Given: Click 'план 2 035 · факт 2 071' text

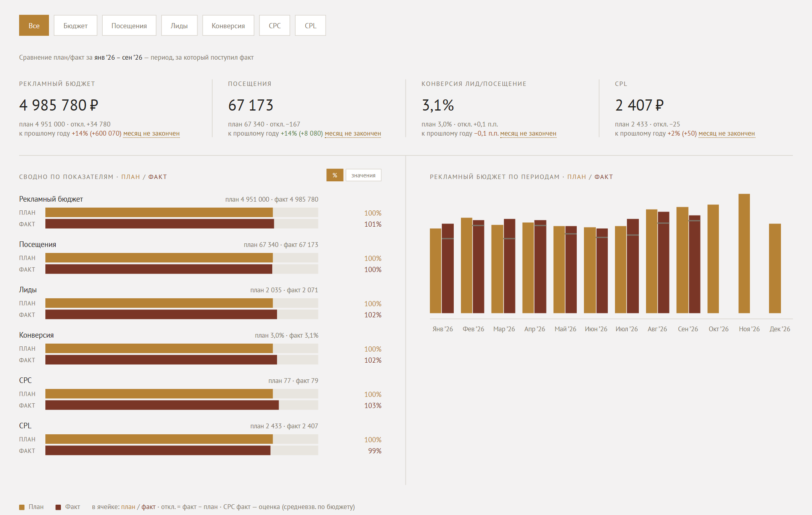Looking at the screenshot, I should pos(284,290).
